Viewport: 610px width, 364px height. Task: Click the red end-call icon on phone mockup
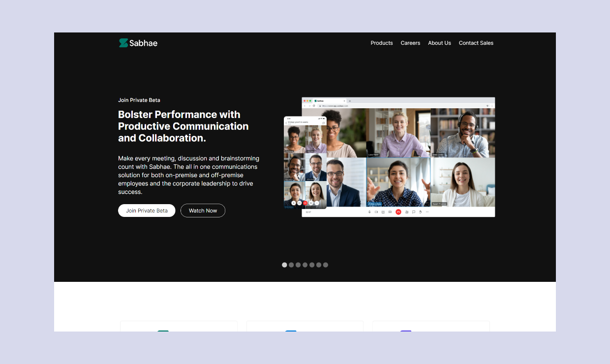(305, 203)
